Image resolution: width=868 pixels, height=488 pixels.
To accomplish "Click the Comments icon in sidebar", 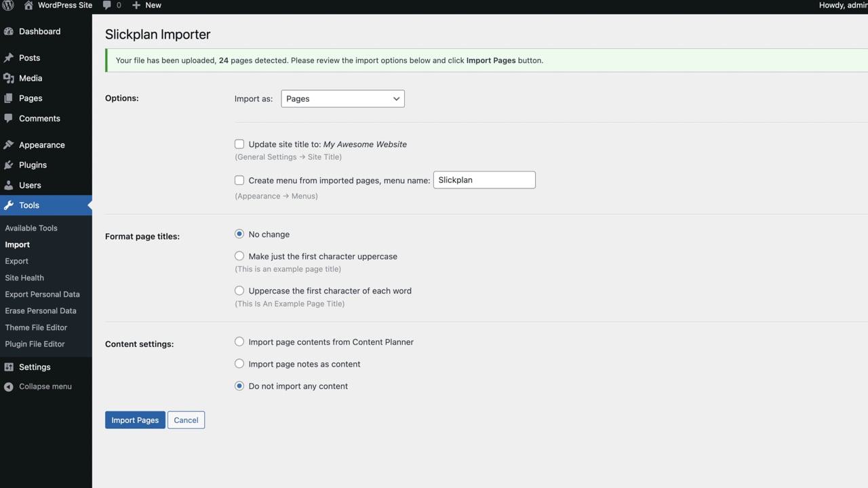I will (x=9, y=118).
